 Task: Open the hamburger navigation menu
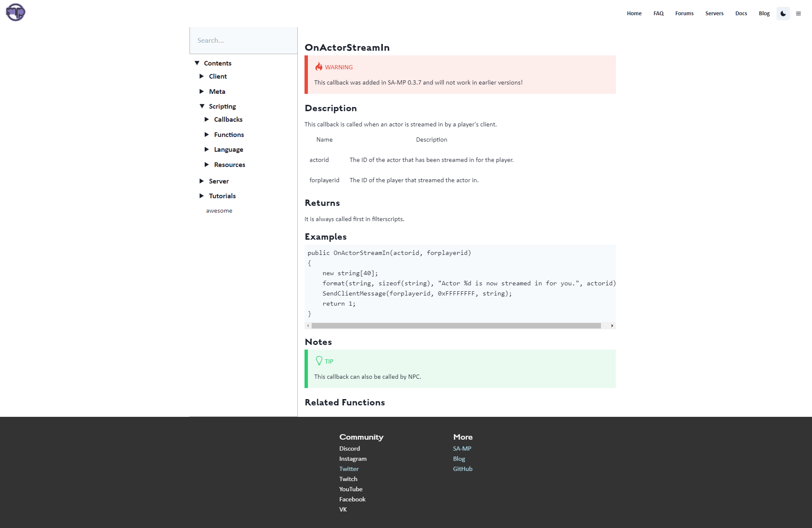point(798,13)
